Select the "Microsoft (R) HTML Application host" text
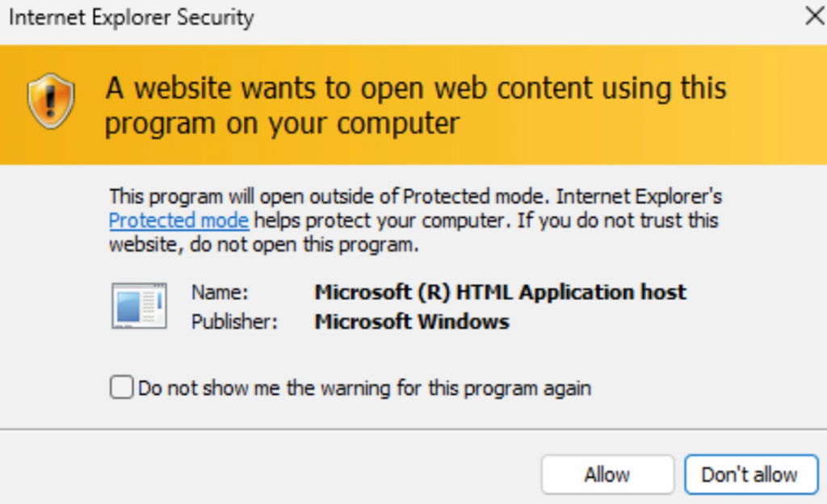Viewport: 827px width, 504px height. click(500, 292)
